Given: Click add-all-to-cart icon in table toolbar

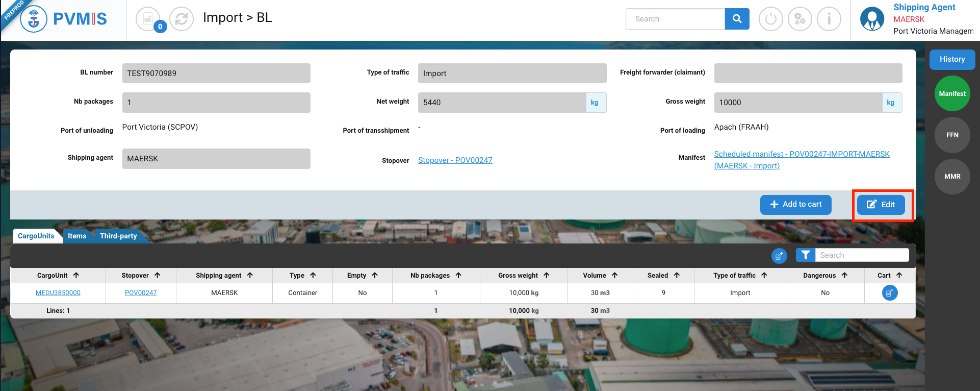Looking at the screenshot, I should (x=779, y=256).
